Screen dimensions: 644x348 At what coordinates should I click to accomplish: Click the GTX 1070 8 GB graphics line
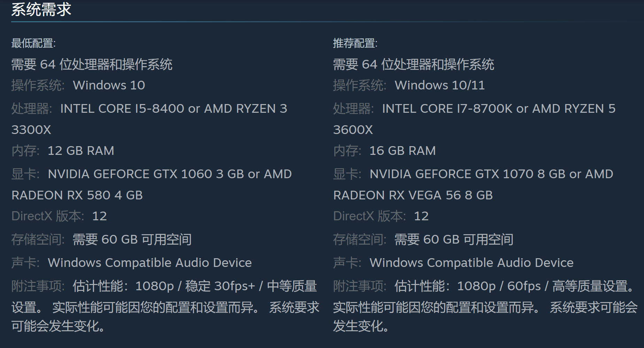click(x=491, y=174)
